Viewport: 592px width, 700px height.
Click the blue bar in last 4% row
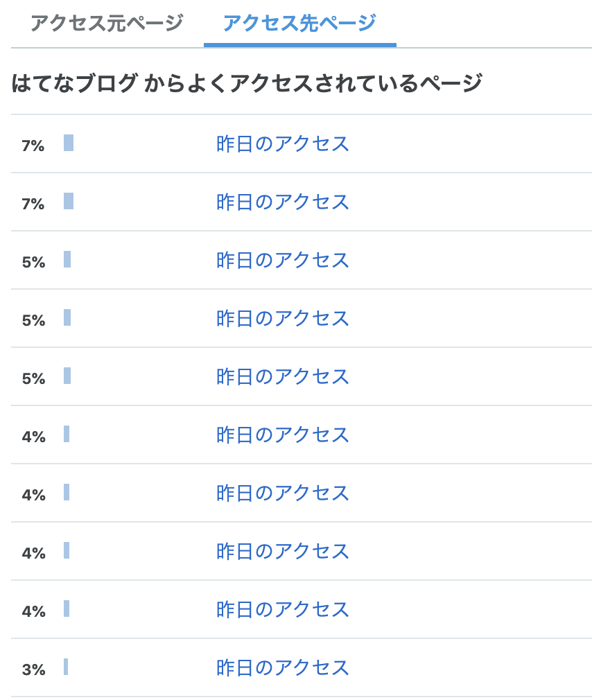pyautogui.click(x=67, y=609)
